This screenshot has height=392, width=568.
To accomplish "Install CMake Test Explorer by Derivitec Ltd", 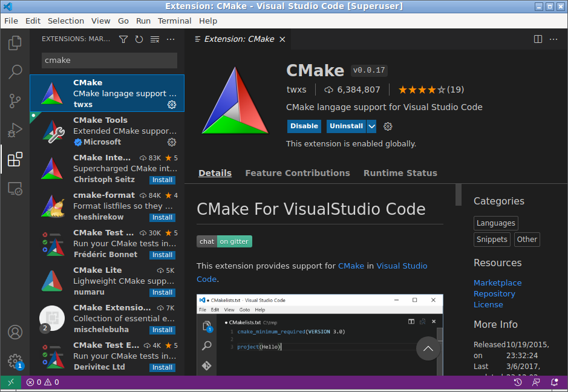I will coord(162,367).
